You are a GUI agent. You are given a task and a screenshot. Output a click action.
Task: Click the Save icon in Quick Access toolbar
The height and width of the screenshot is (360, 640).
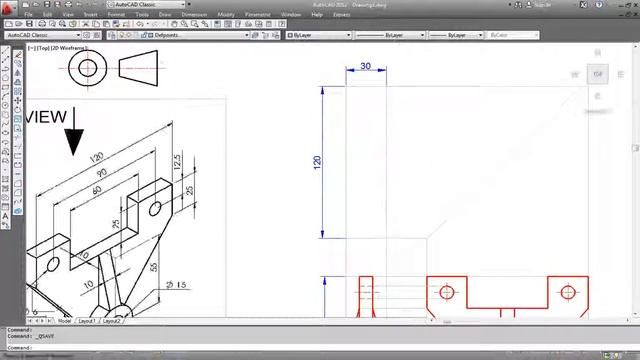point(47,4)
